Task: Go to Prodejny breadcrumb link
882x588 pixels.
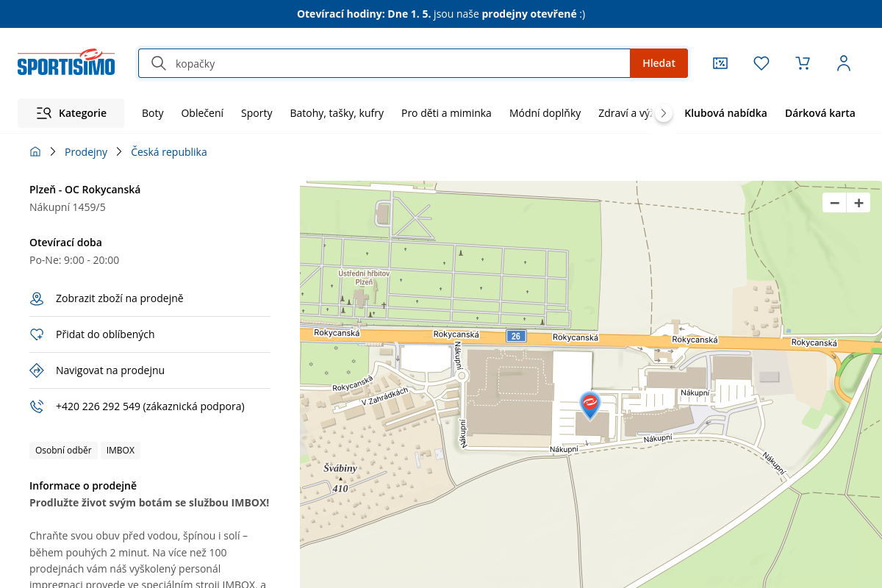Action: pyautogui.click(x=86, y=152)
